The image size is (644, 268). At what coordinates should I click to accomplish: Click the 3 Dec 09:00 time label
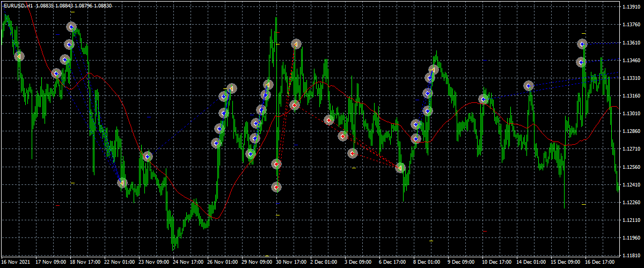pos(358,263)
